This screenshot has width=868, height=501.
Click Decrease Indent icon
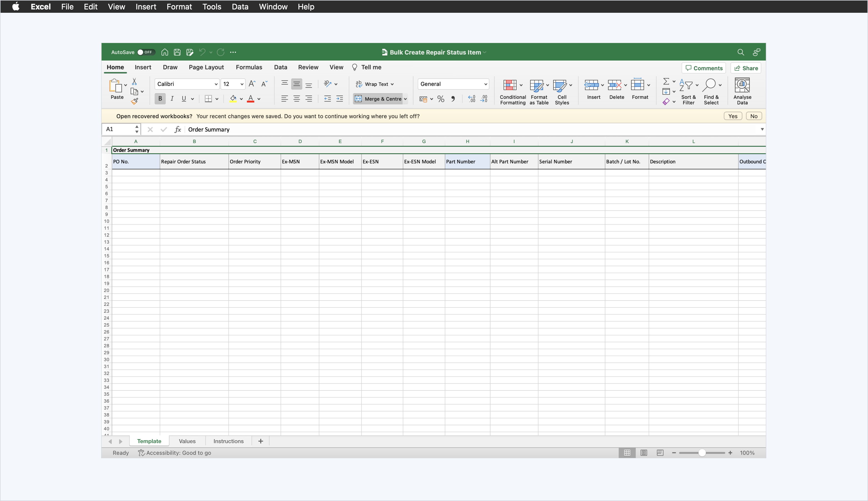point(328,99)
